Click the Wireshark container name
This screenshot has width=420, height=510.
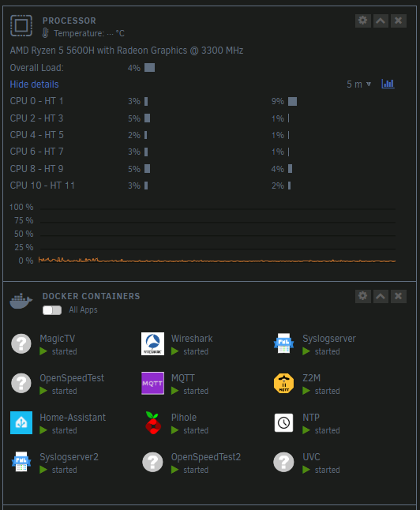pyautogui.click(x=192, y=339)
